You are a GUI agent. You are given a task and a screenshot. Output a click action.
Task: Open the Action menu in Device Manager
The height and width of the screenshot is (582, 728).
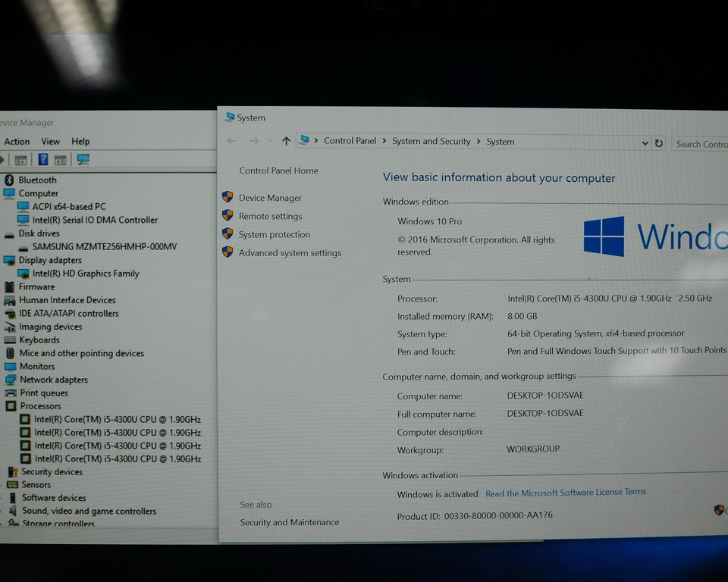[17, 142]
